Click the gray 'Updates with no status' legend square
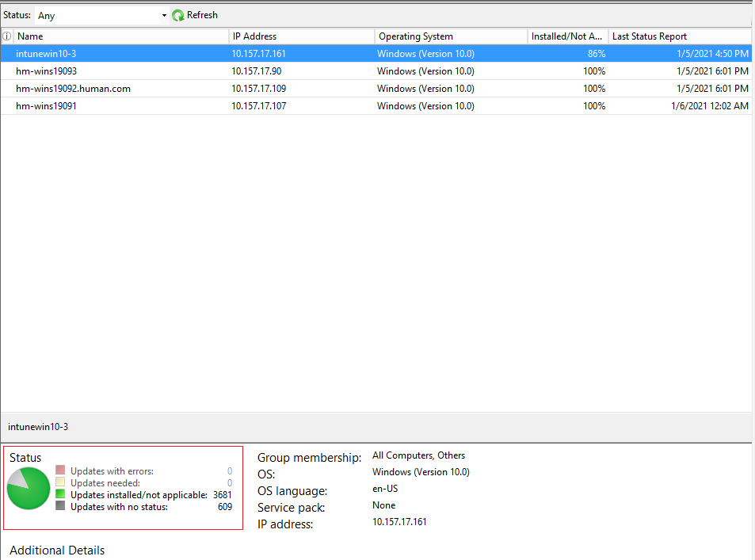Screen dimensions: 755x560 61,506
